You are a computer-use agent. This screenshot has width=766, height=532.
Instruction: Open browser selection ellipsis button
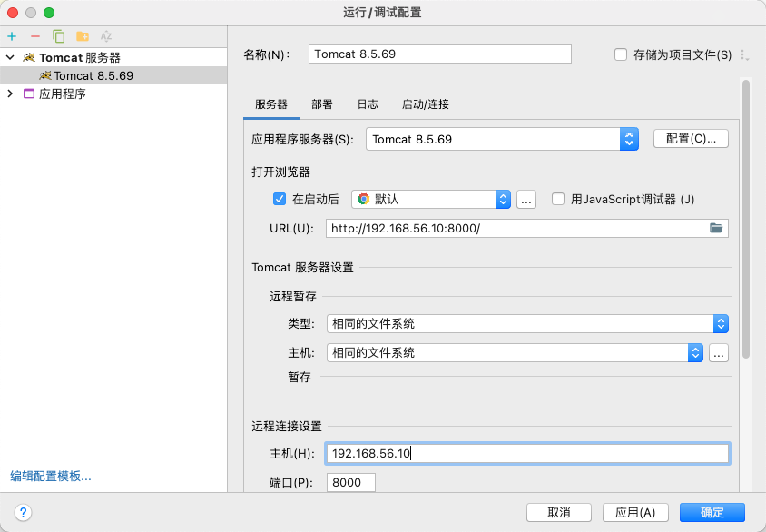[526, 200]
